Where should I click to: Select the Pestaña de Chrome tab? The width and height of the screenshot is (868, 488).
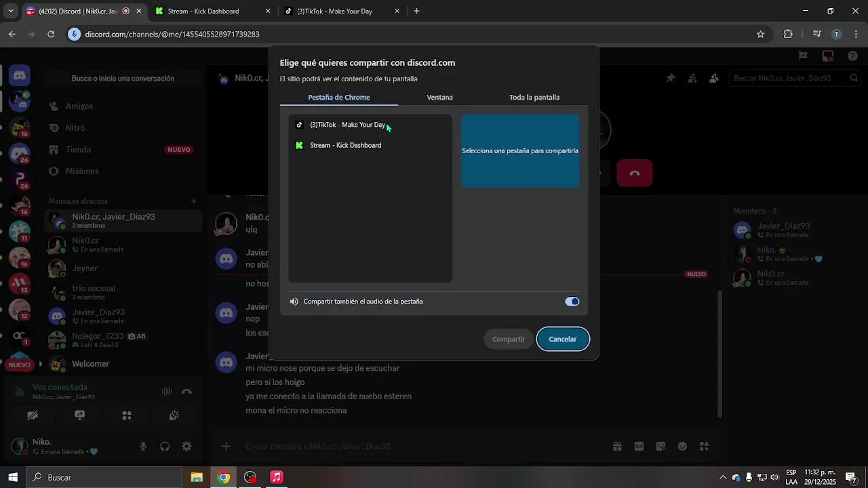(x=339, y=97)
